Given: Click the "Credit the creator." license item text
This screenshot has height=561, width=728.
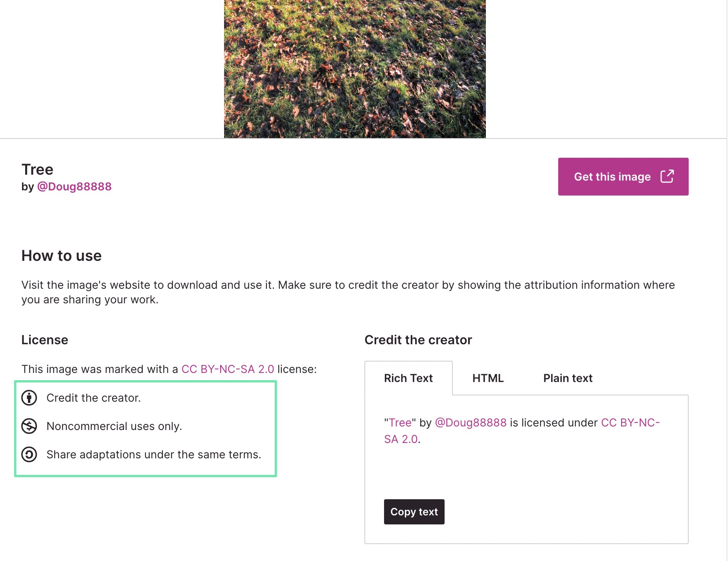Looking at the screenshot, I should pyautogui.click(x=94, y=398).
